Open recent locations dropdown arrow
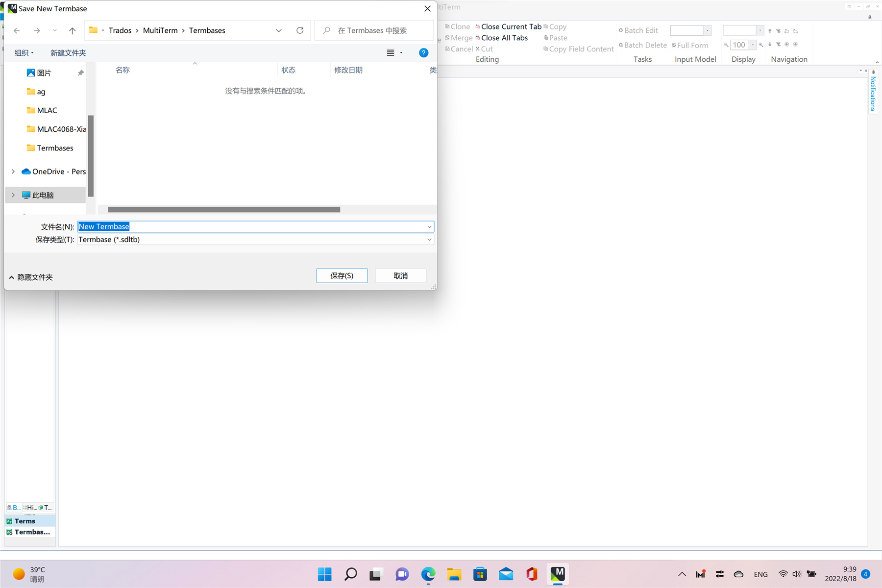This screenshot has width=882, height=588. click(54, 30)
